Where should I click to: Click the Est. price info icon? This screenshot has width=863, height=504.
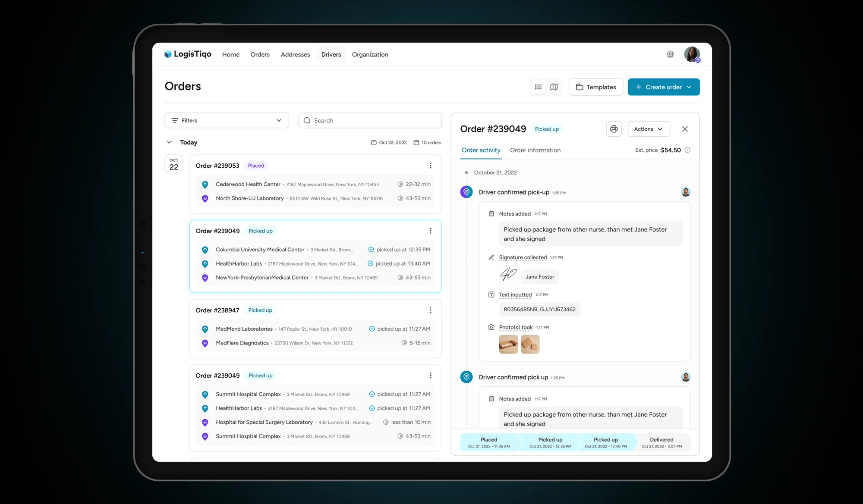coord(687,150)
